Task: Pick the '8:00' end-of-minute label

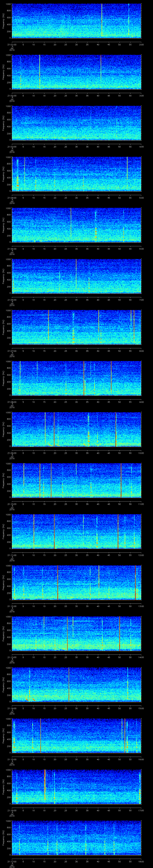Action: coord(141,351)
